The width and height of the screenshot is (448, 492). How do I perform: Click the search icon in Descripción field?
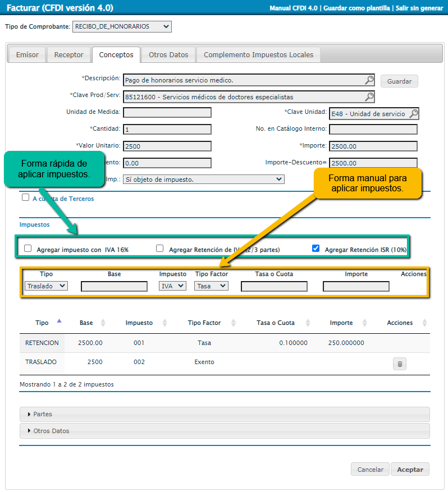point(369,80)
